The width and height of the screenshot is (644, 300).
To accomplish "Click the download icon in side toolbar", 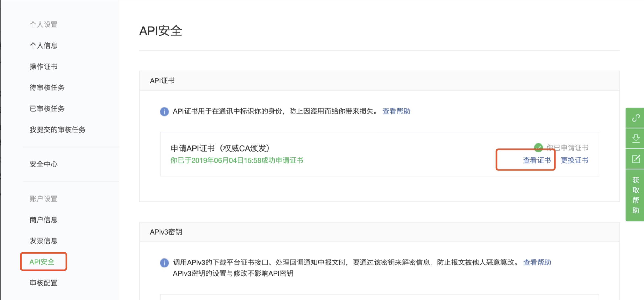I will tap(636, 138).
